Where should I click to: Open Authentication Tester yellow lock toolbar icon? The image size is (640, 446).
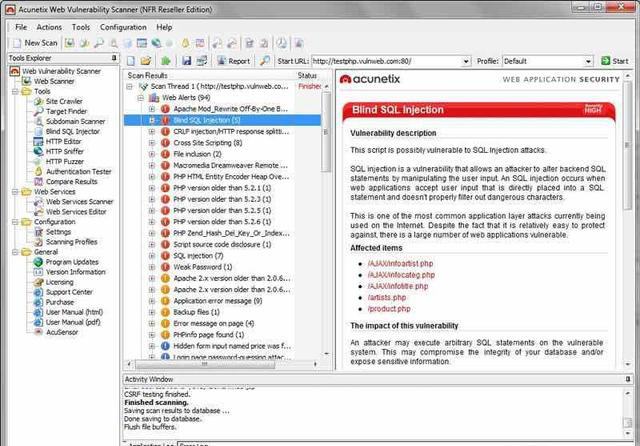tap(185, 43)
